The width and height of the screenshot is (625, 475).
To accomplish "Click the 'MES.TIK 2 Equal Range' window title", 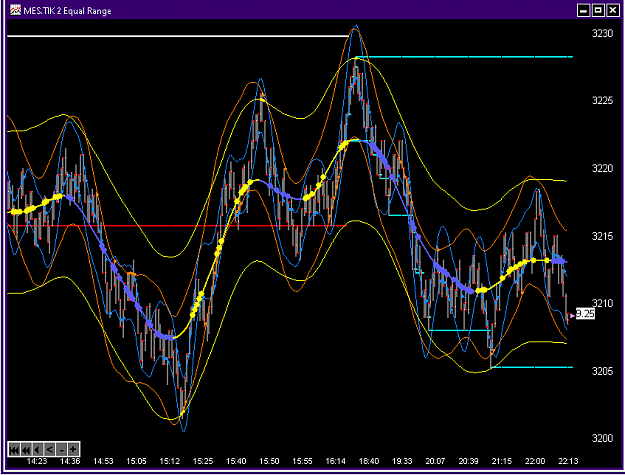I will (67, 11).
